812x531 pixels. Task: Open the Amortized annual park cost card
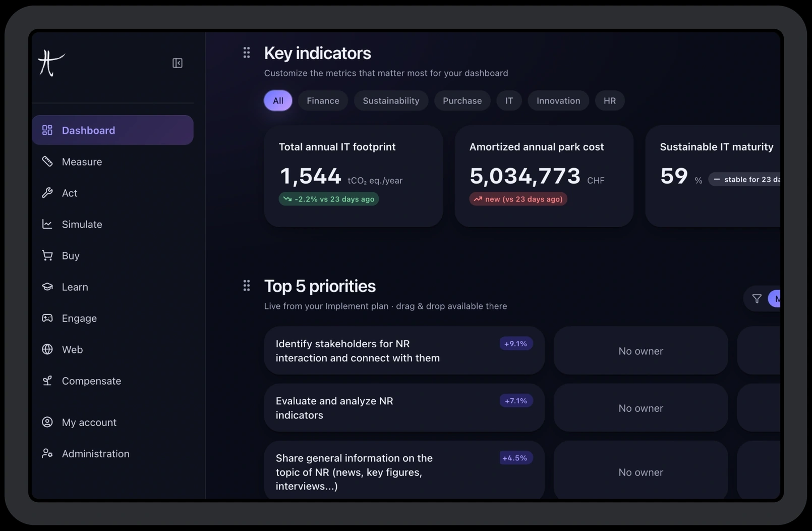(x=544, y=176)
